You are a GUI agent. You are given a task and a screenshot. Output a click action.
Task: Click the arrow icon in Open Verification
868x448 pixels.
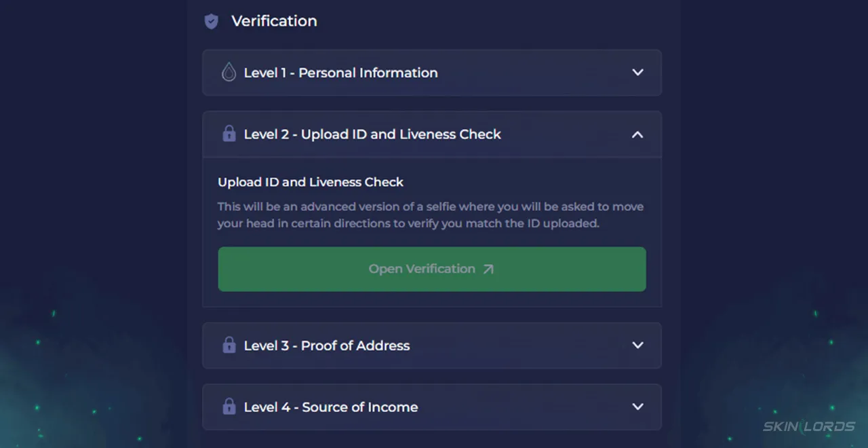click(x=488, y=269)
